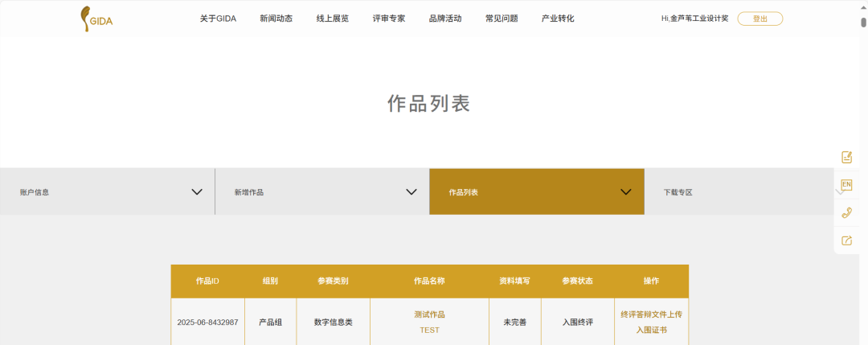Click the 作品名称 column header

[429, 281]
